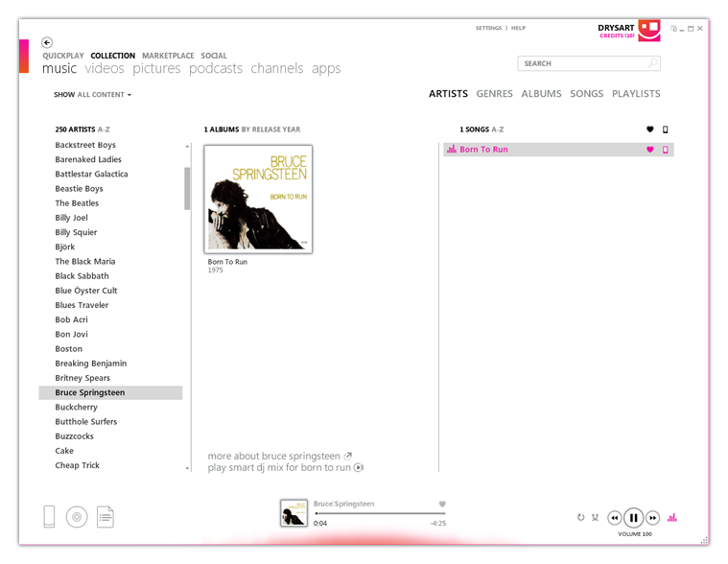Open the MARKETPLACE tab
The height and width of the screenshot is (564, 728).
(x=168, y=56)
